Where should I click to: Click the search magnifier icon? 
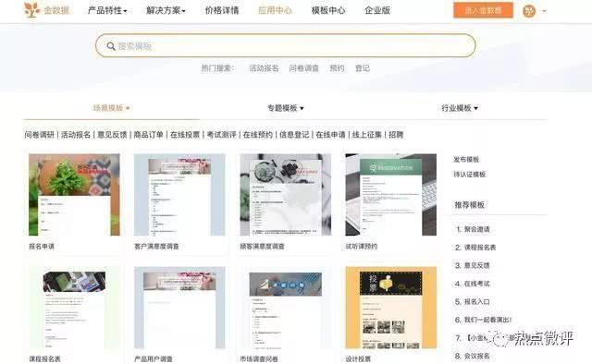111,46
